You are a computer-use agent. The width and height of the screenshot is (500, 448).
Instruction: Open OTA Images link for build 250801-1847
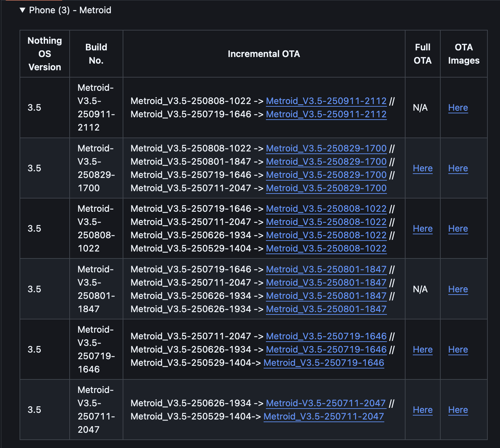458,289
